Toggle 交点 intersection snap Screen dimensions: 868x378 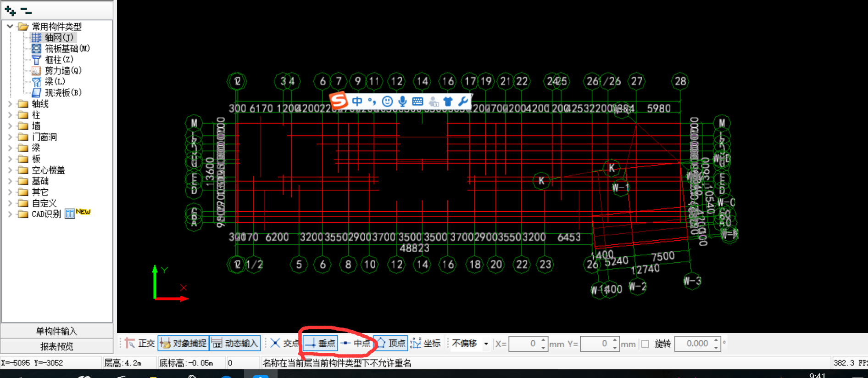[x=284, y=344]
